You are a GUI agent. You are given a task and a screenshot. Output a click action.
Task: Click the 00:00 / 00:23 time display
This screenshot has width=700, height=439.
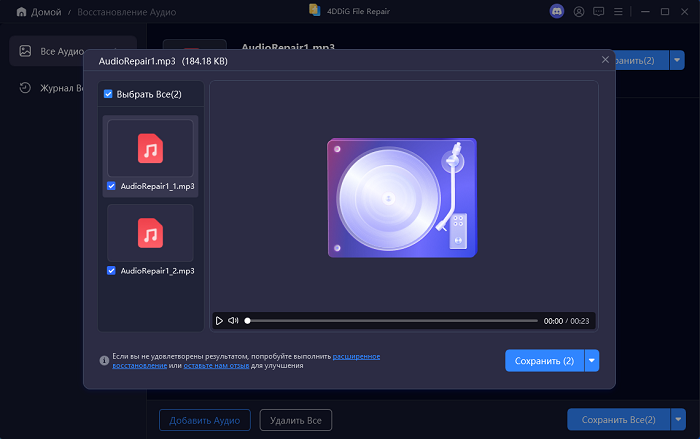coord(566,321)
